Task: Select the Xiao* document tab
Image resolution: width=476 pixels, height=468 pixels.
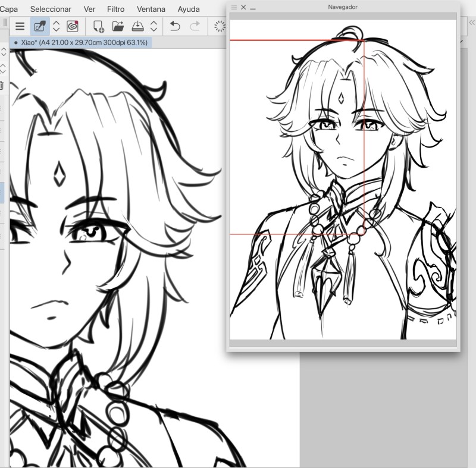Action: (x=81, y=42)
